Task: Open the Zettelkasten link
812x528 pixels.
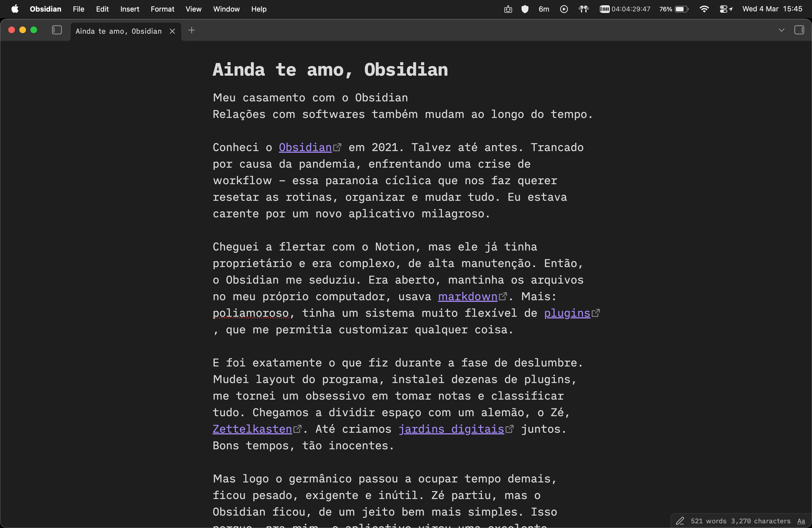Action: [x=252, y=429]
